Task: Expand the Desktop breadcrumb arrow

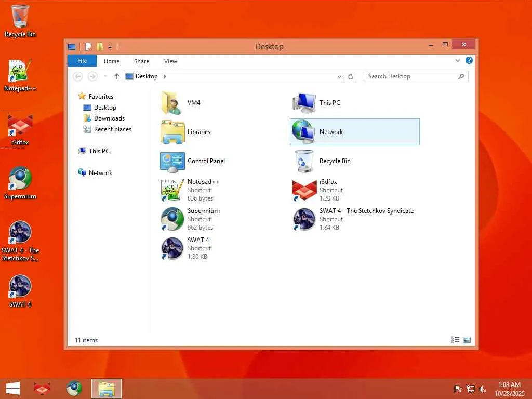Action: (x=165, y=77)
